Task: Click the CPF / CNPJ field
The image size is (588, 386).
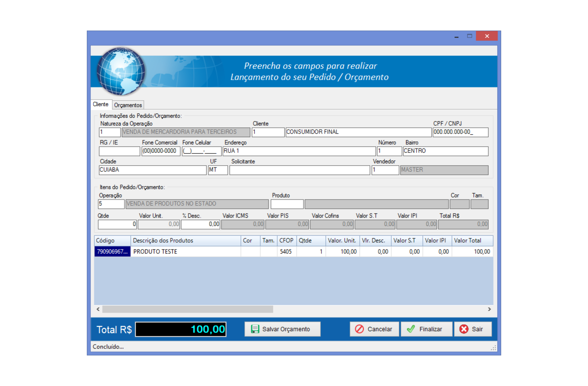Action: coord(460,132)
